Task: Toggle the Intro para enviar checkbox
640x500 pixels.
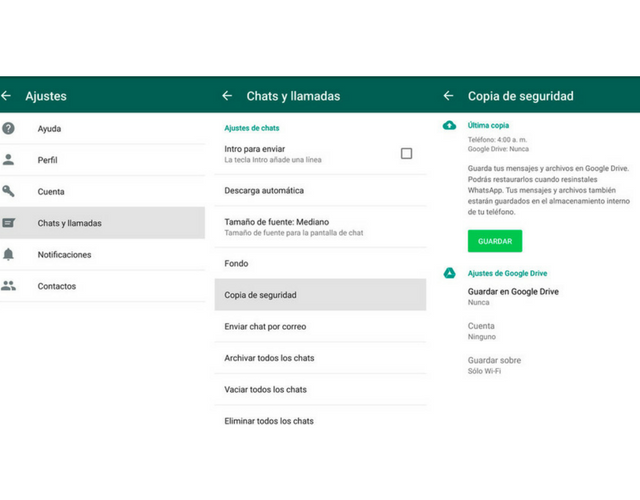Action: [406, 153]
